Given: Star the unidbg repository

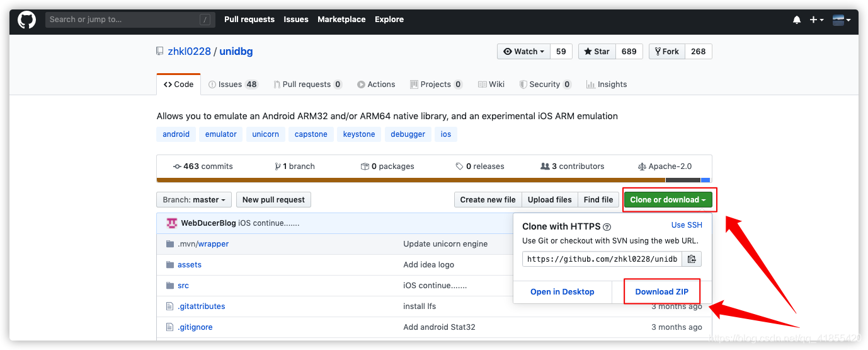Looking at the screenshot, I should click(x=596, y=52).
